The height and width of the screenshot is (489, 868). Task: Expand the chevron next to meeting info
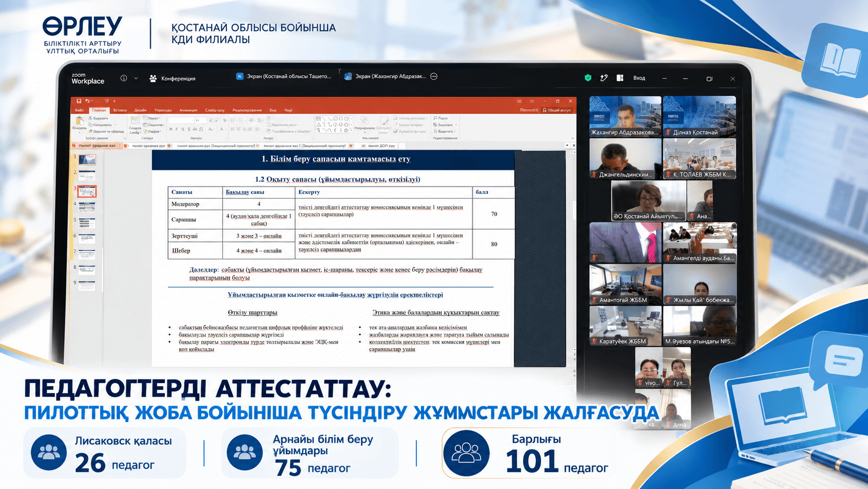(x=136, y=78)
